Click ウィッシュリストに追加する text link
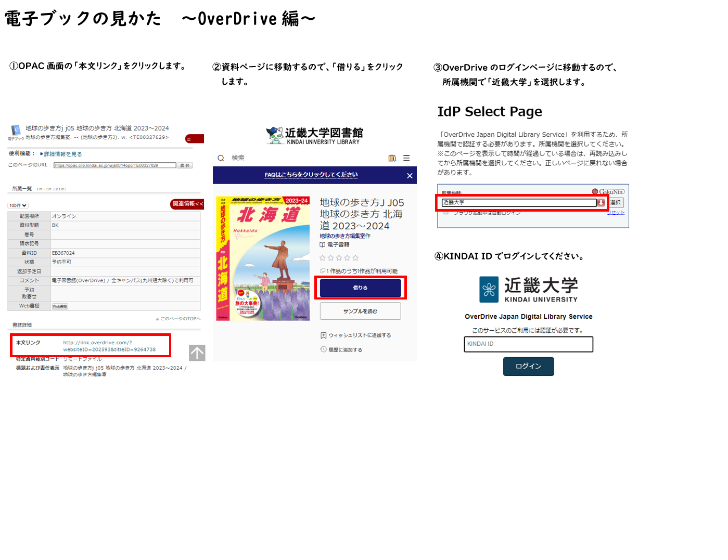Image resolution: width=728 pixels, height=560 pixels. (360, 335)
